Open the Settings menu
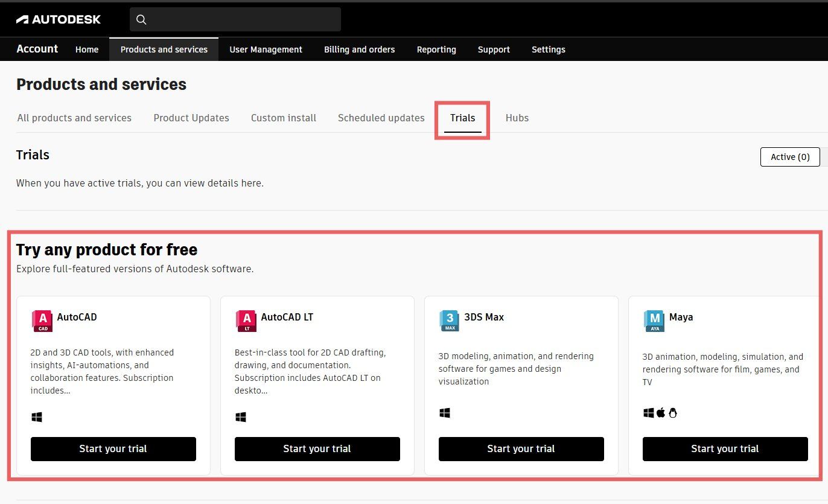828x504 pixels. click(x=549, y=49)
